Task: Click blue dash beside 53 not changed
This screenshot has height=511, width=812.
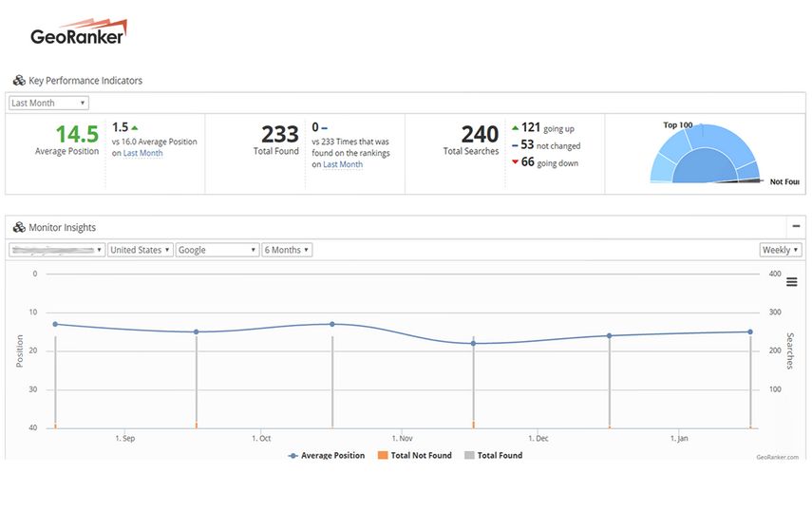Action: (515, 145)
